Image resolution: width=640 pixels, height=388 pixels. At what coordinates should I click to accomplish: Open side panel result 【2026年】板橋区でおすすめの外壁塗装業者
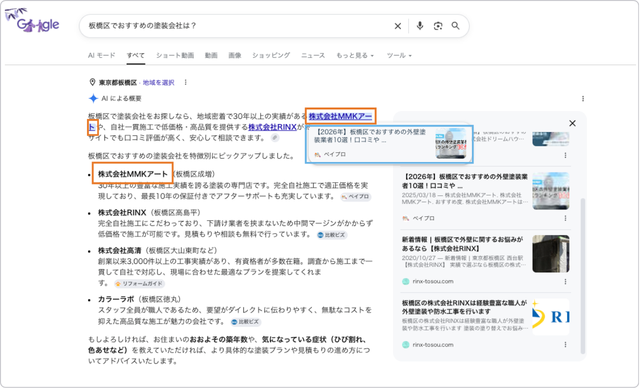click(x=464, y=181)
